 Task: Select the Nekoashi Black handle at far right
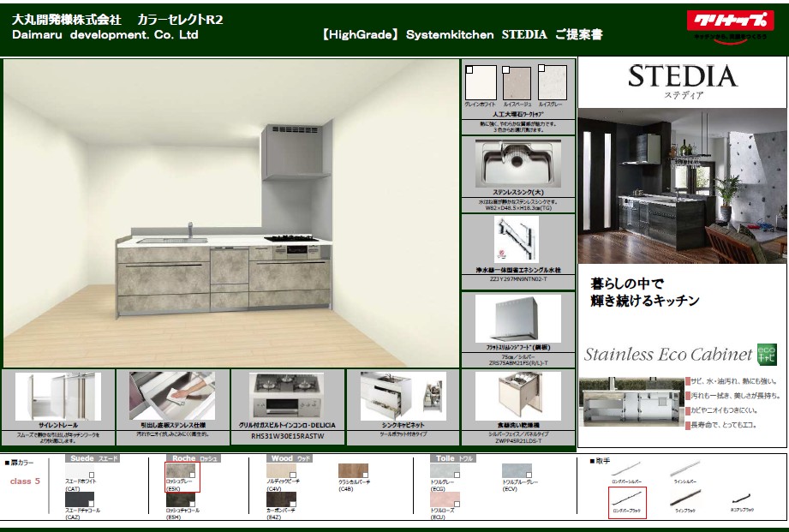[742, 499]
